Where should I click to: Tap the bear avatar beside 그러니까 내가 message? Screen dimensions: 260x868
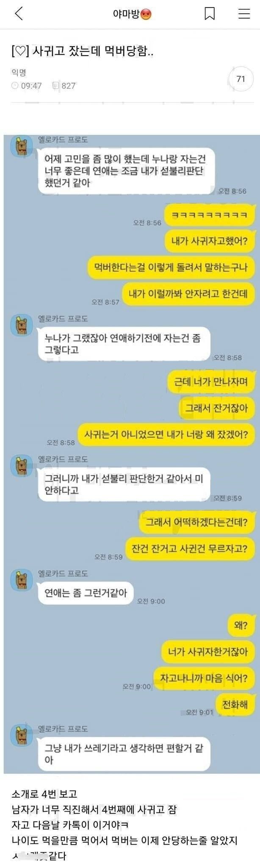click(x=22, y=465)
